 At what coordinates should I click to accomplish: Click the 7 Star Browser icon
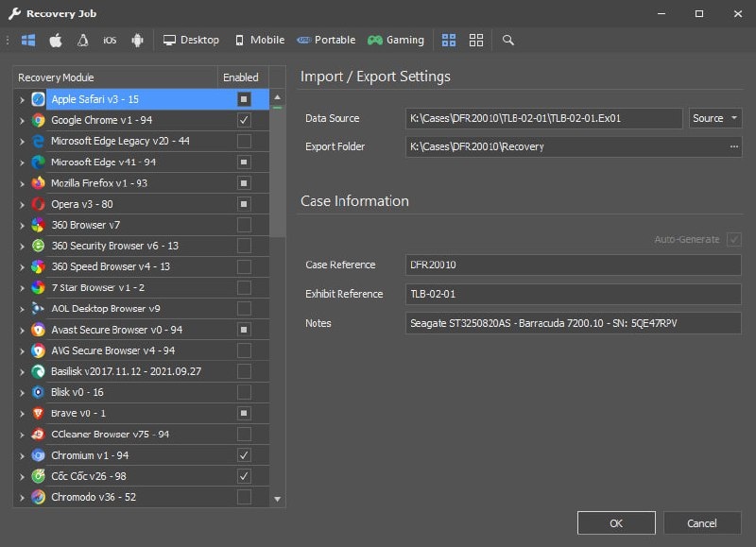pyautogui.click(x=38, y=288)
